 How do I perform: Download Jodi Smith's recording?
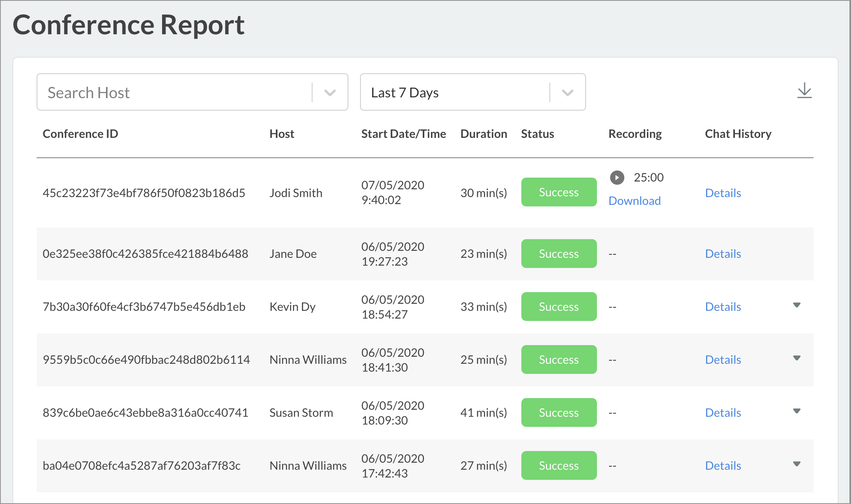click(x=634, y=201)
